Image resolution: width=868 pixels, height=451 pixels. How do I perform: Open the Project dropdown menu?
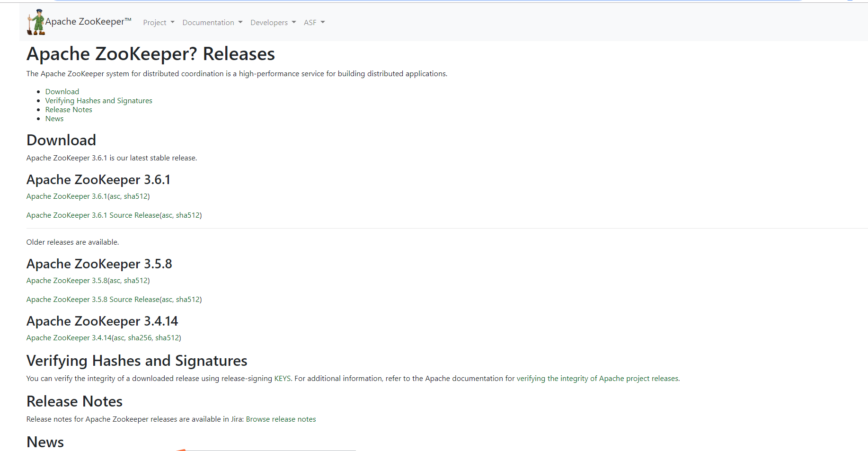[159, 23]
